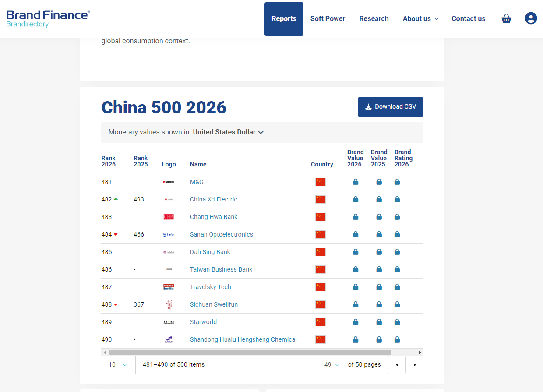Click Brand Rating 2026 lock for Chang Hwa Bank
The height and width of the screenshot is (392, 543).
pos(397,217)
